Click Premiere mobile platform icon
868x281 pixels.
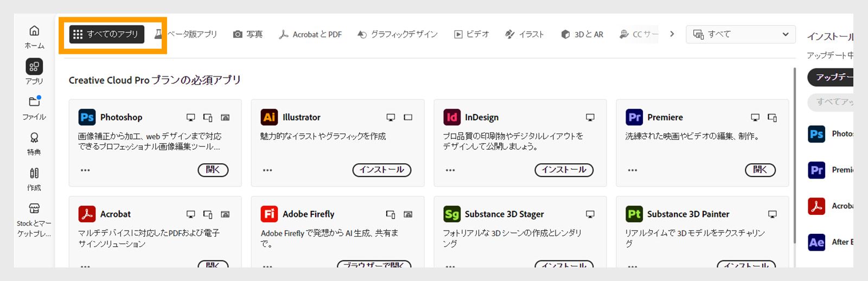(x=773, y=117)
